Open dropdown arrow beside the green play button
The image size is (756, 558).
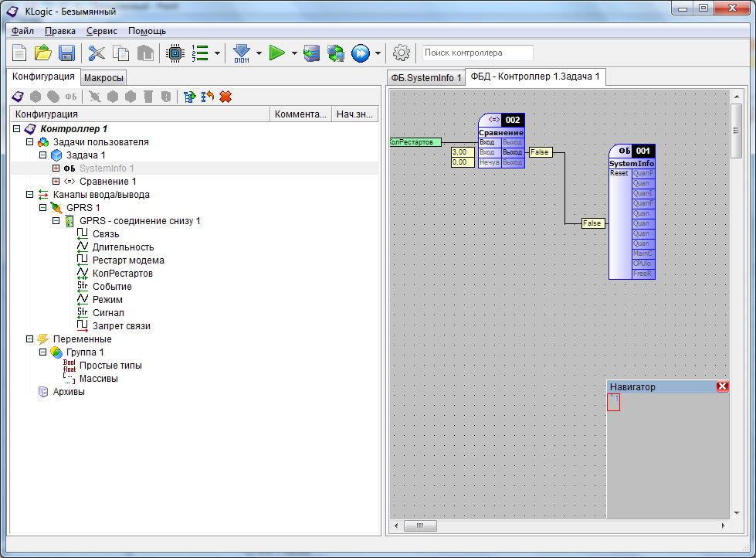click(293, 53)
